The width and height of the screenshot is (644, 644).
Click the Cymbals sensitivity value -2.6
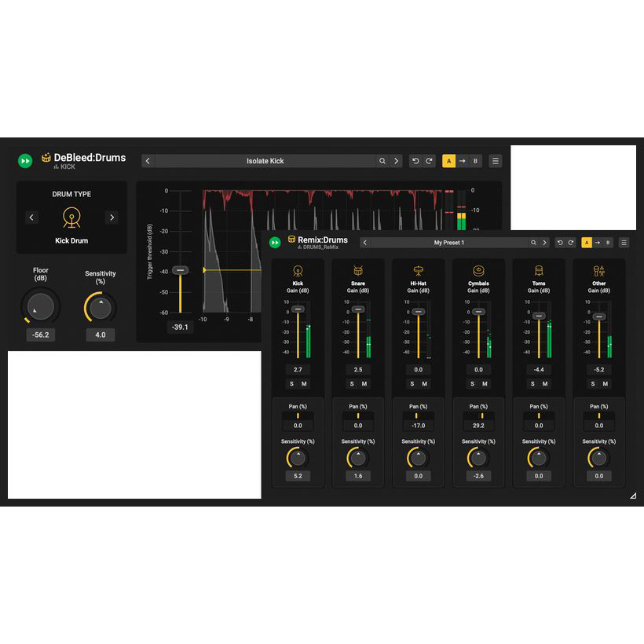[478, 476]
